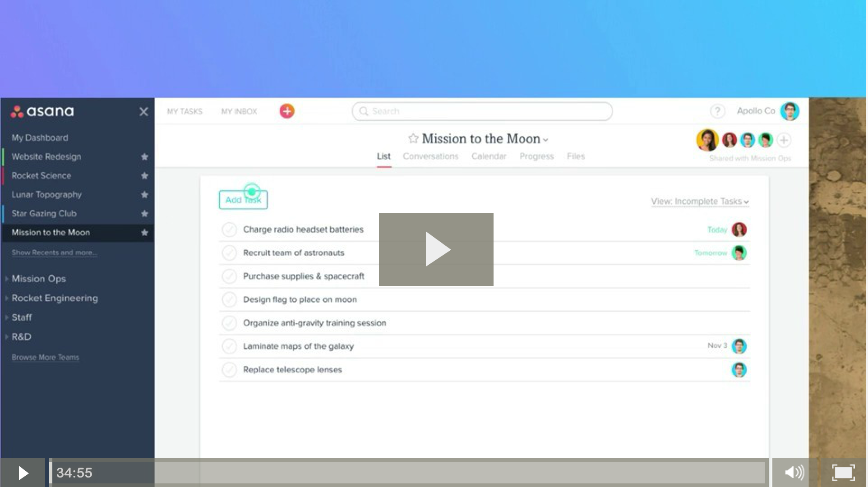Open View: Incomplete Tasks dropdown
Viewport: 868px width, 487px height.
(699, 202)
